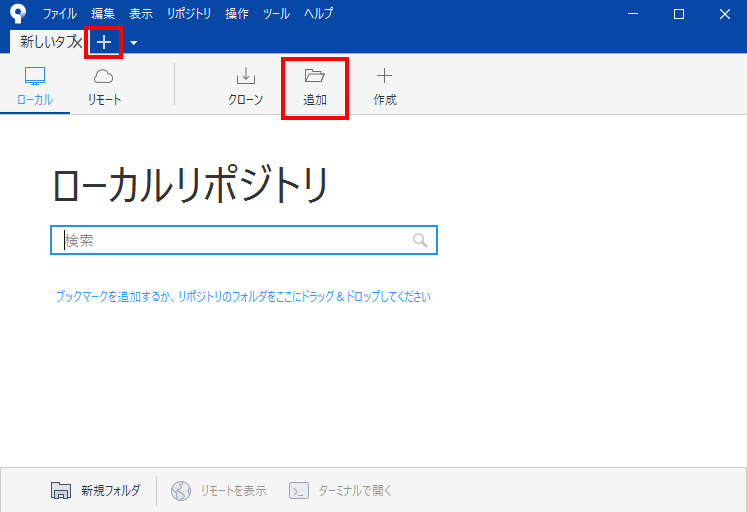Screen dimensions: 747x512
Task: Close the Sourcetree window
Action: tap(725, 14)
